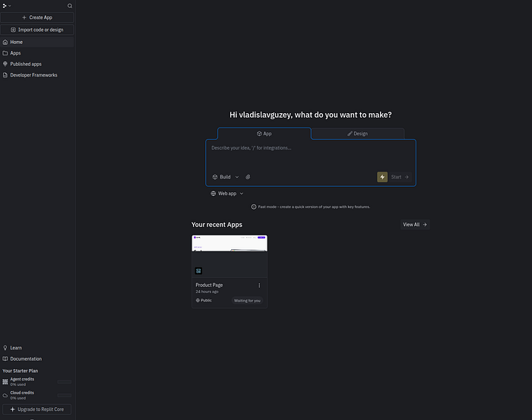Click Upgrade to Replit Core

click(37, 409)
